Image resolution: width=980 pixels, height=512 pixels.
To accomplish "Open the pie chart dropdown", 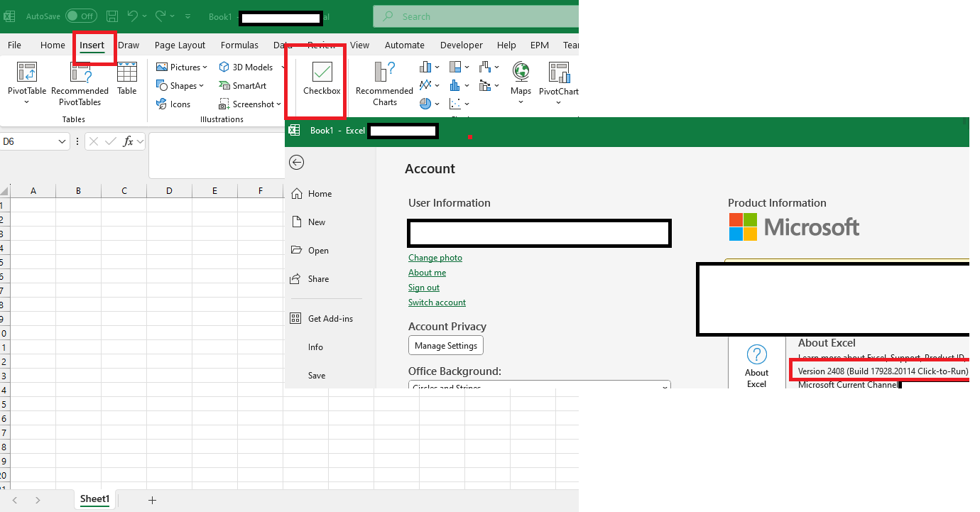I will (x=437, y=104).
